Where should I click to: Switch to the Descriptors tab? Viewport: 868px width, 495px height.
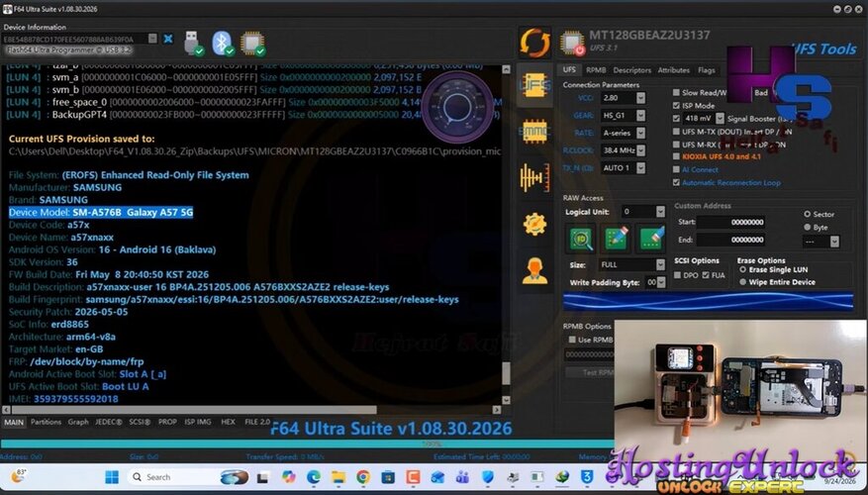pyautogui.click(x=632, y=70)
